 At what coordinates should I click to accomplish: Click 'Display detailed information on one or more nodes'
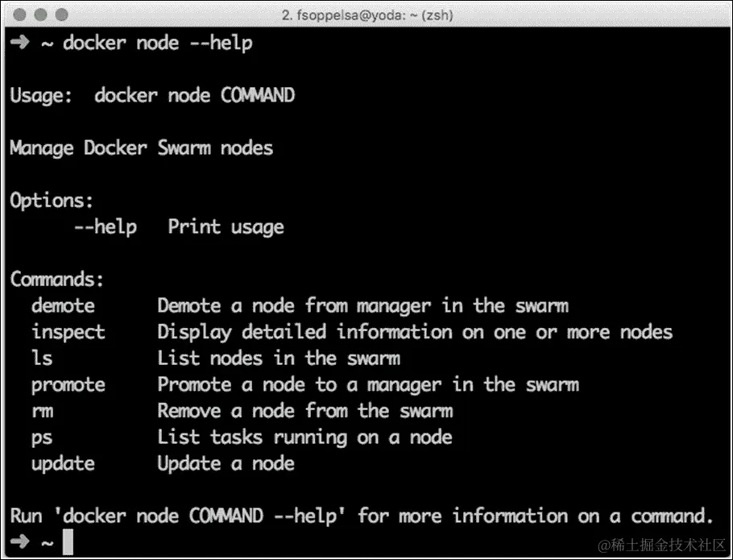[415, 332]
